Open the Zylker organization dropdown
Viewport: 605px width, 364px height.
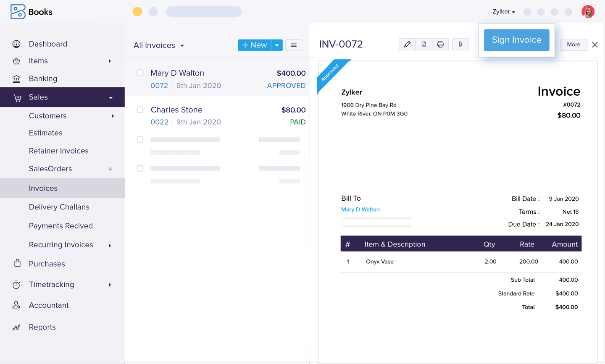click(503, 11)
